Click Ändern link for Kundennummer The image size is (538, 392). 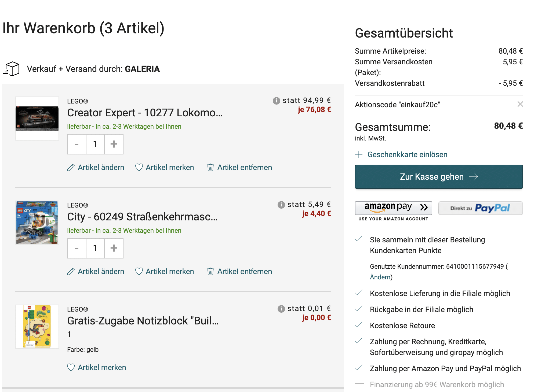[x=380, y=277]
